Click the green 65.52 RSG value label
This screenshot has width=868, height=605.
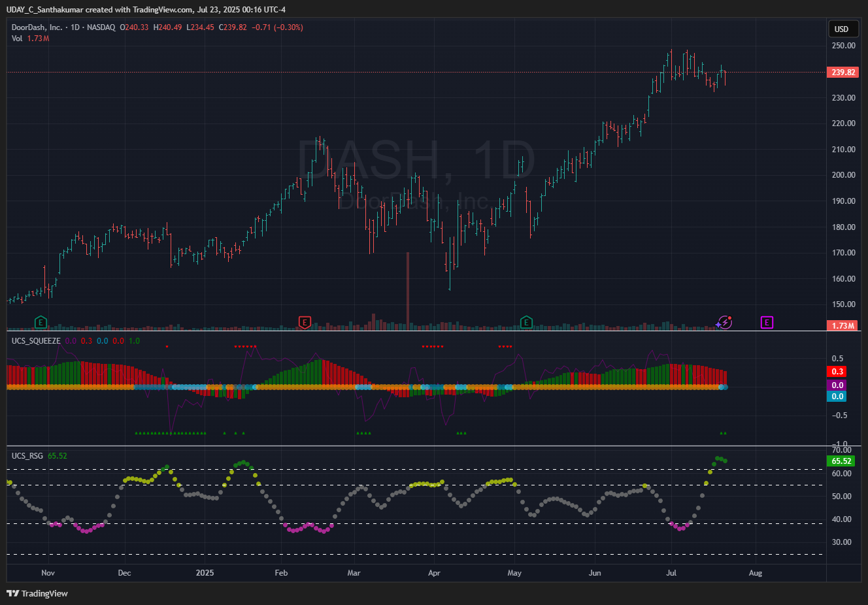click(841, 461)
